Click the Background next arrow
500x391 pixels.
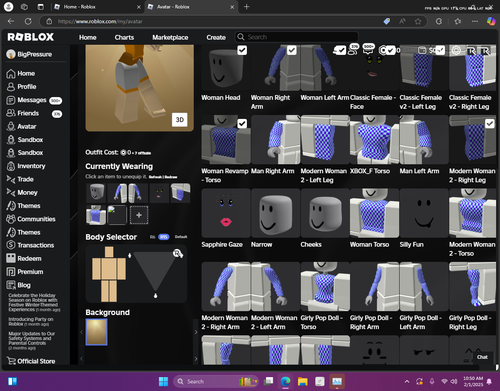click(x=196, y=332)
